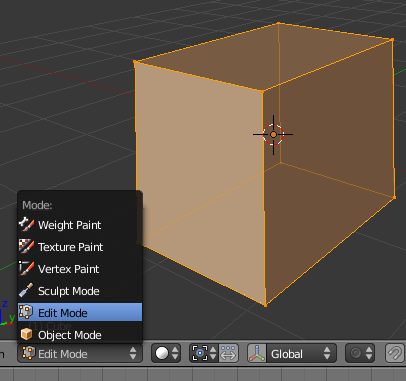The height and width of the screenshot is (381, 406).
Task: Open the Edit Mode selector in the header
Action: [80, 353]
